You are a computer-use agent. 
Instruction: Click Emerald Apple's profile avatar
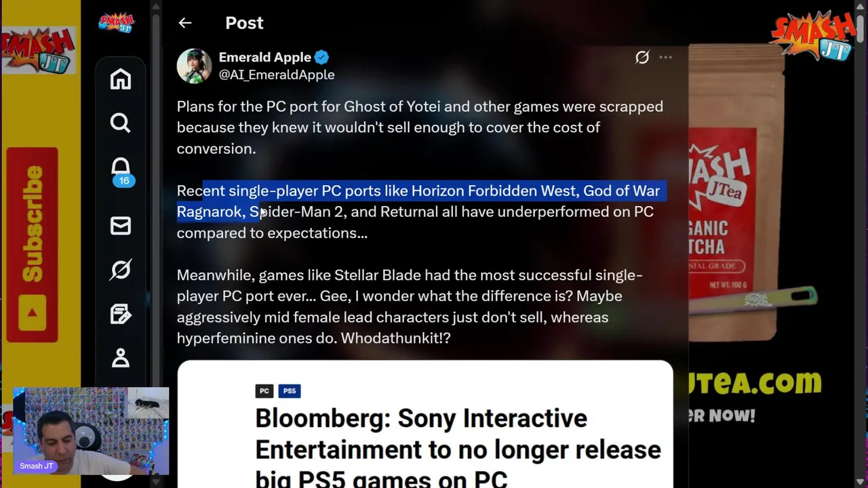coord(195,66)
